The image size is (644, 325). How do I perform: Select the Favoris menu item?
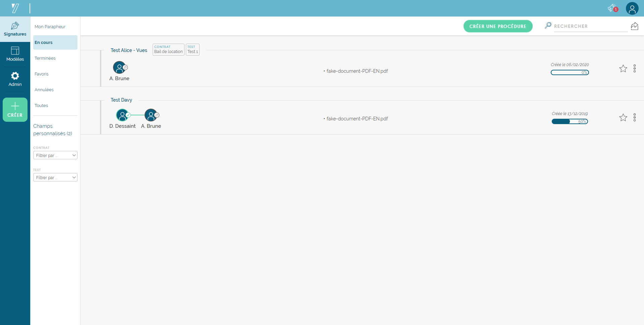[x=42, y=74]
